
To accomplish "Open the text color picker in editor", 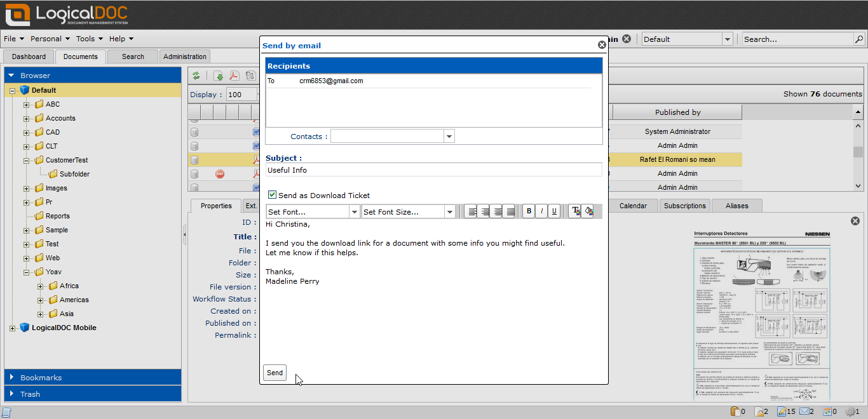I will tap(574, 211).
